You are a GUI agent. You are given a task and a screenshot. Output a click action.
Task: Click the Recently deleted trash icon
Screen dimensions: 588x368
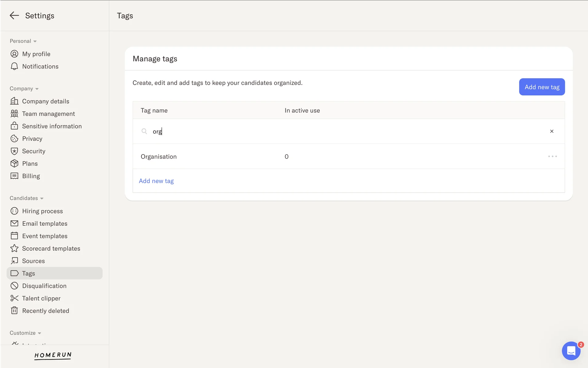[14, 311]
